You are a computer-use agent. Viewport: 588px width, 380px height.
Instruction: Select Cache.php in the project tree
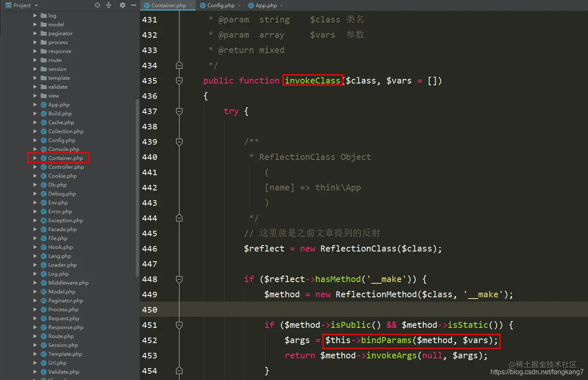pyautogui.click(x=61, y=123)
